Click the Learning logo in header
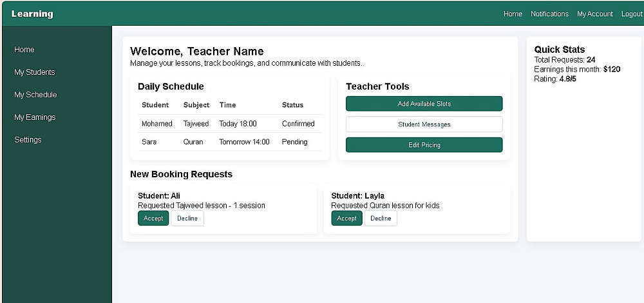This screenshot has width=644, height=303. click(x=32, y=14)
